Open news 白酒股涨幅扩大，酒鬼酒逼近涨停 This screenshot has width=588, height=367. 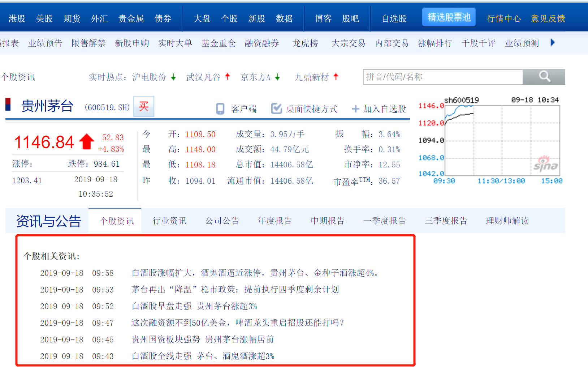255,273
